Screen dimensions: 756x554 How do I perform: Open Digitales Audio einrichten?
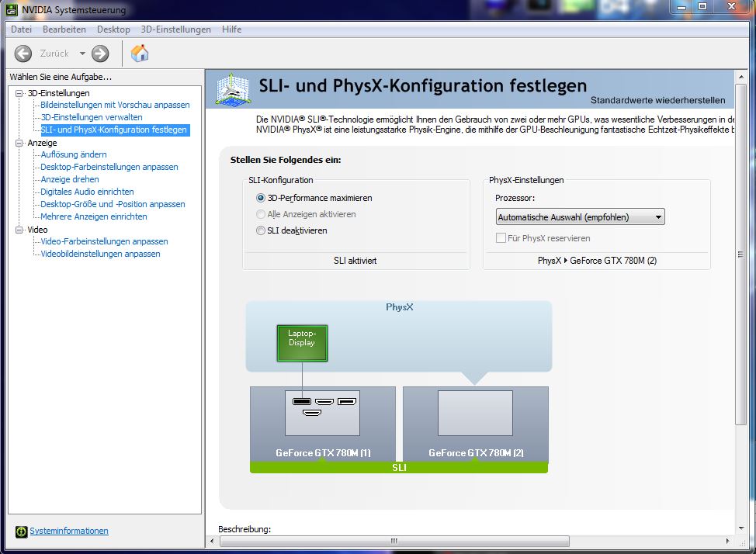click(x=87, y=192)
